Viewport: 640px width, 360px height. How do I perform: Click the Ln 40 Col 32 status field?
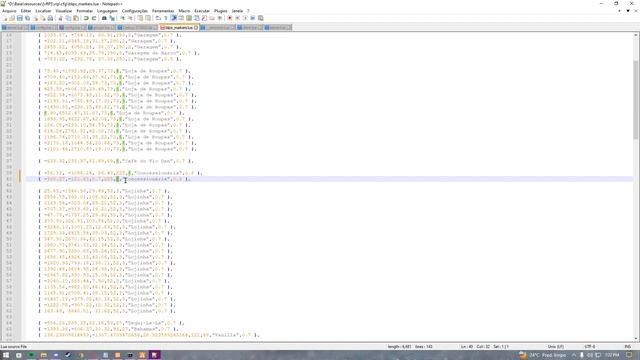point(484,347)
